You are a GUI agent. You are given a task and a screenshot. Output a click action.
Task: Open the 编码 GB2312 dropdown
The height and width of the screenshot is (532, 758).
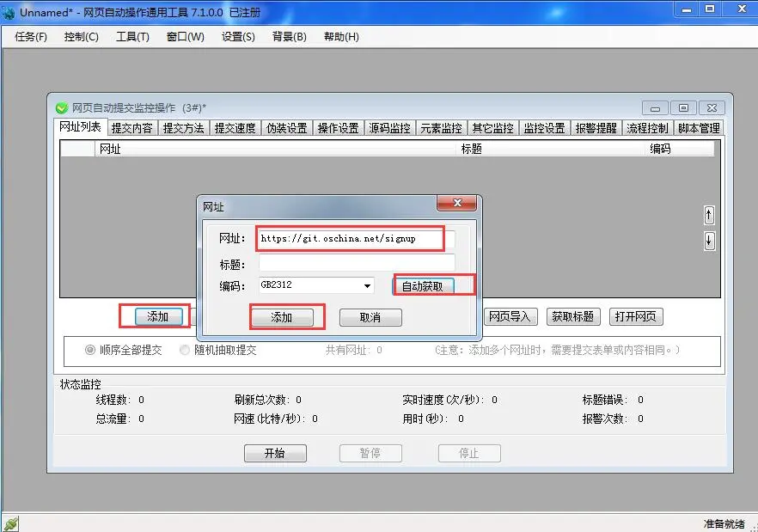368,286
